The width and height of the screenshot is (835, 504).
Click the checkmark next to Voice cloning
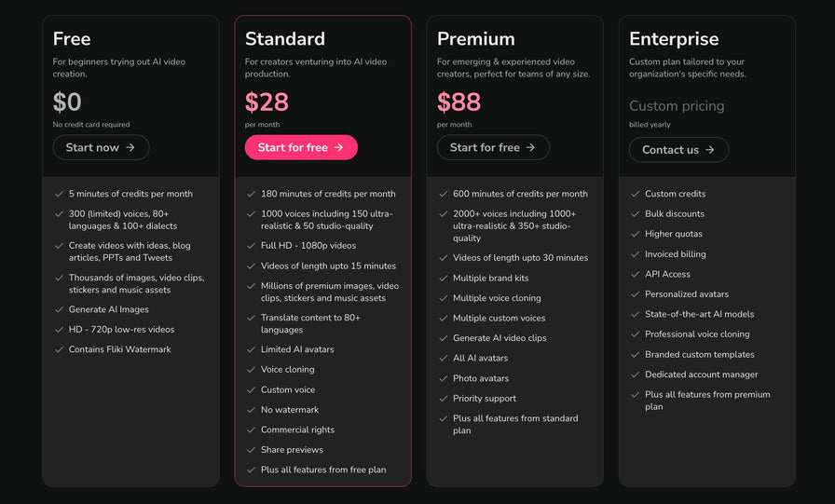point(251,369)
